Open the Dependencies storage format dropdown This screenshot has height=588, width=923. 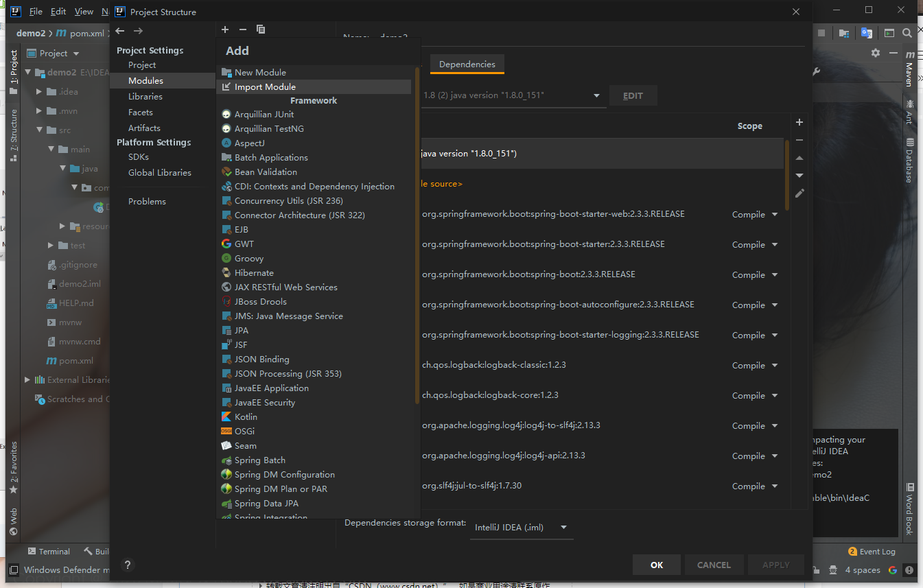[x=522, y=528]
